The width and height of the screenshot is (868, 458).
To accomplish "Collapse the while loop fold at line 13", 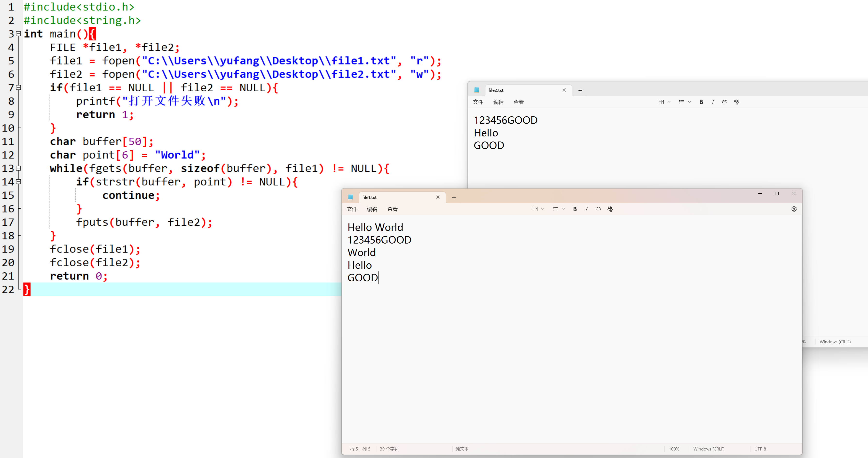I will pyautogui.click(x=18, y=168).
